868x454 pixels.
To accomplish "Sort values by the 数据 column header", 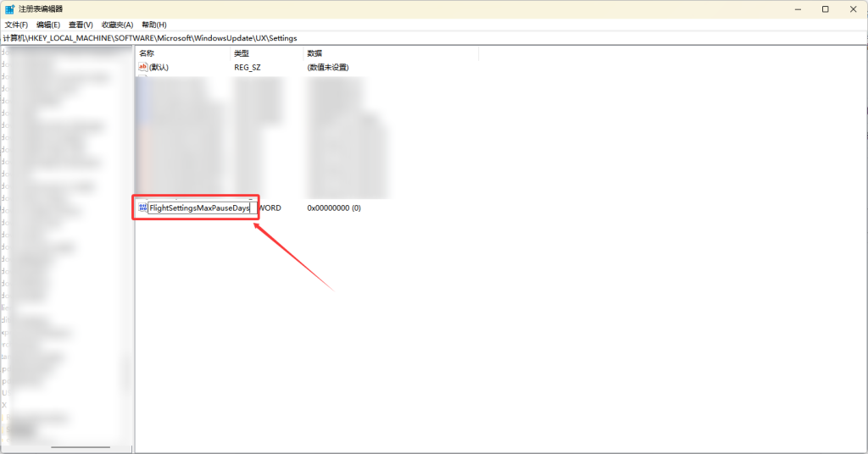I will tap(314, 53).
